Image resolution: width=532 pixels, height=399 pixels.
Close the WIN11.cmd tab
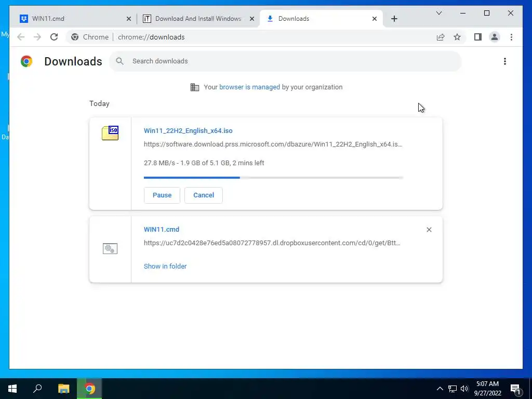(x=129, y=19)
